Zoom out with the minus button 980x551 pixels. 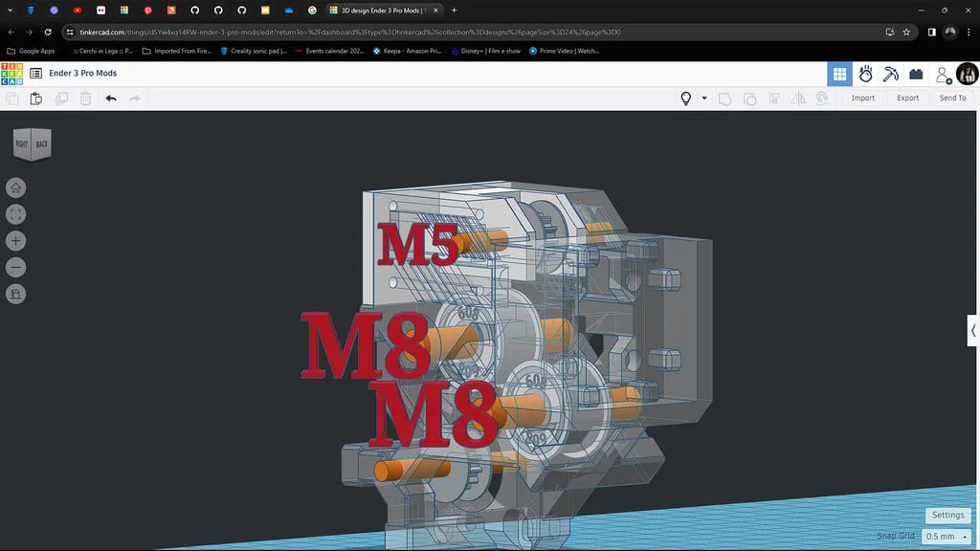[15, 268]
